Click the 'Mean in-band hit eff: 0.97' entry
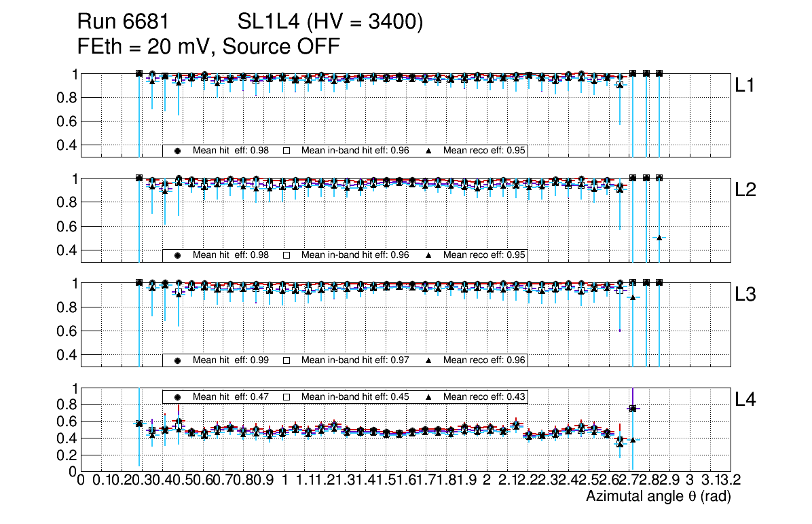This screenshot has height=524, width=812. [354, 360]
